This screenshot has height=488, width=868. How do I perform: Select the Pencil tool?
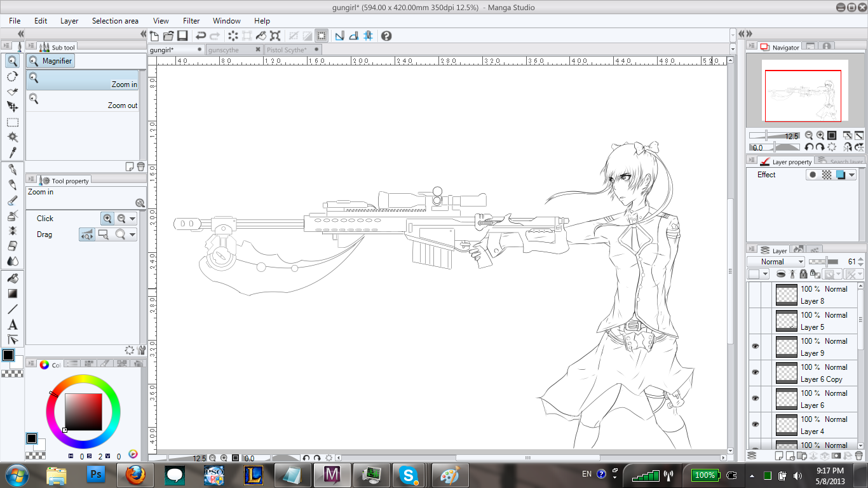pos(12,185)
